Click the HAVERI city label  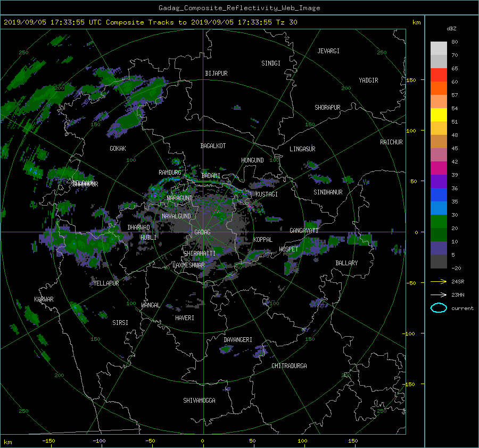click(185, 318)
